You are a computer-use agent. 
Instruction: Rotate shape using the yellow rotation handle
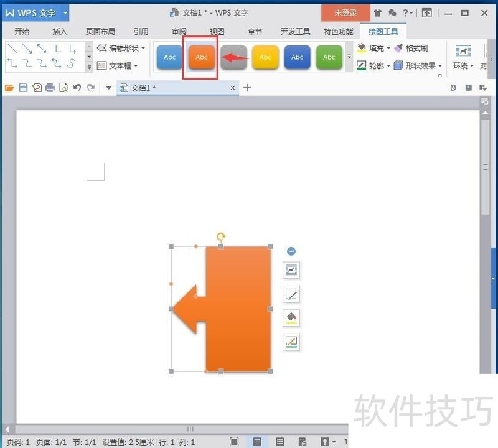(x=221, y=236)
